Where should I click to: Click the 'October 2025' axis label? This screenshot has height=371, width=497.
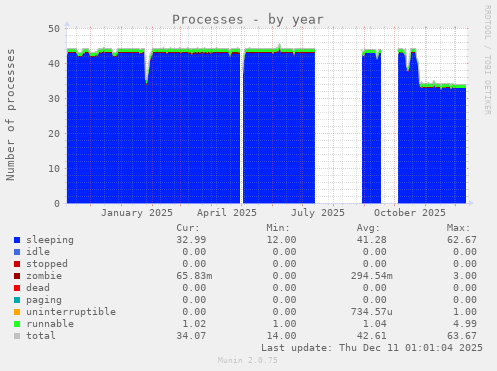pos(410,213)
